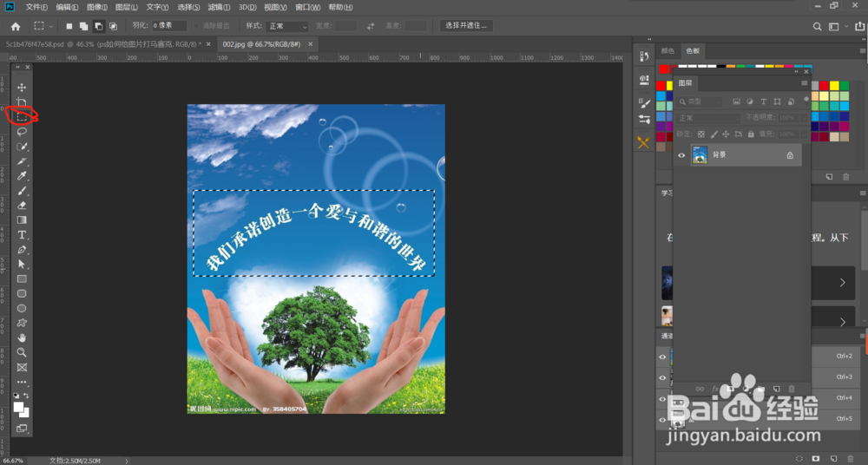Toggle visibility of the Ctrl+4 channel

pyautogui.click(x=662, y=398)
